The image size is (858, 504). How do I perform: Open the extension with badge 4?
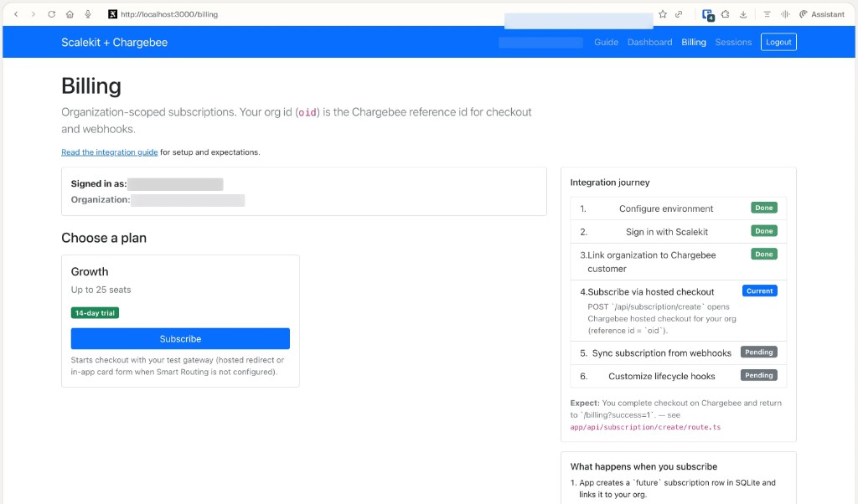click(x=707, y=15)
